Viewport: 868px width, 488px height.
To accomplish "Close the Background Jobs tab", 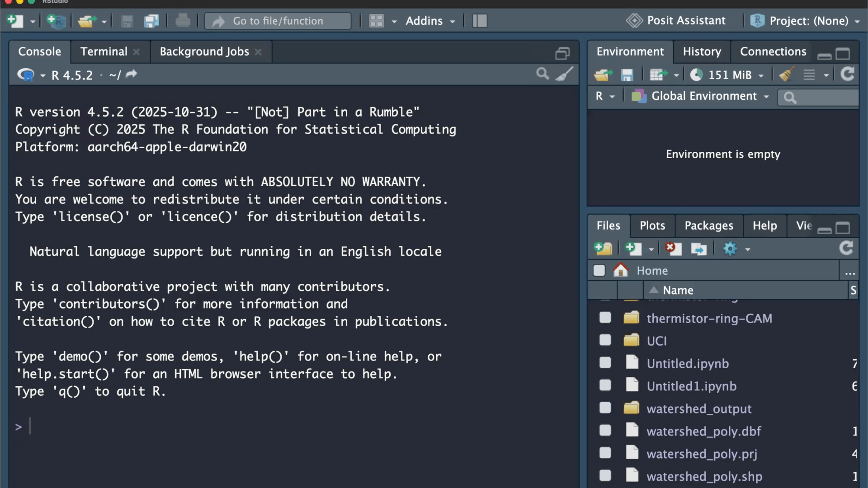I will (258, 52).
